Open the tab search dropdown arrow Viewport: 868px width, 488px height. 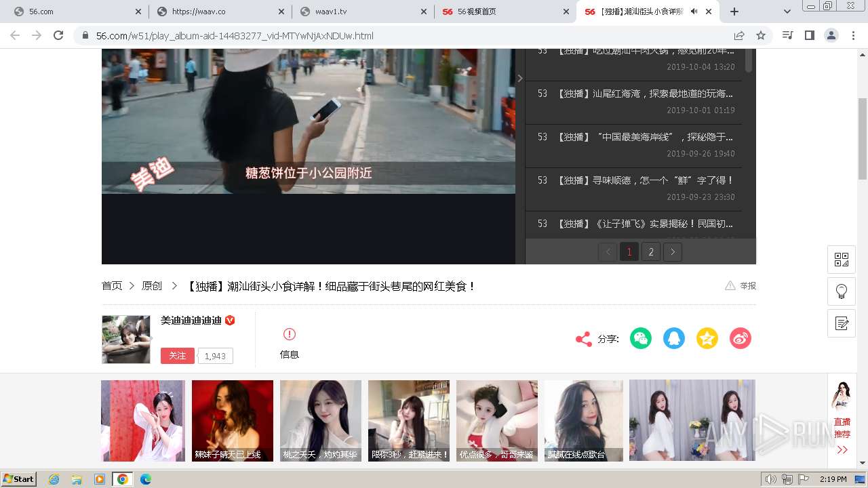pyautogui.click(x=787, y=12)
